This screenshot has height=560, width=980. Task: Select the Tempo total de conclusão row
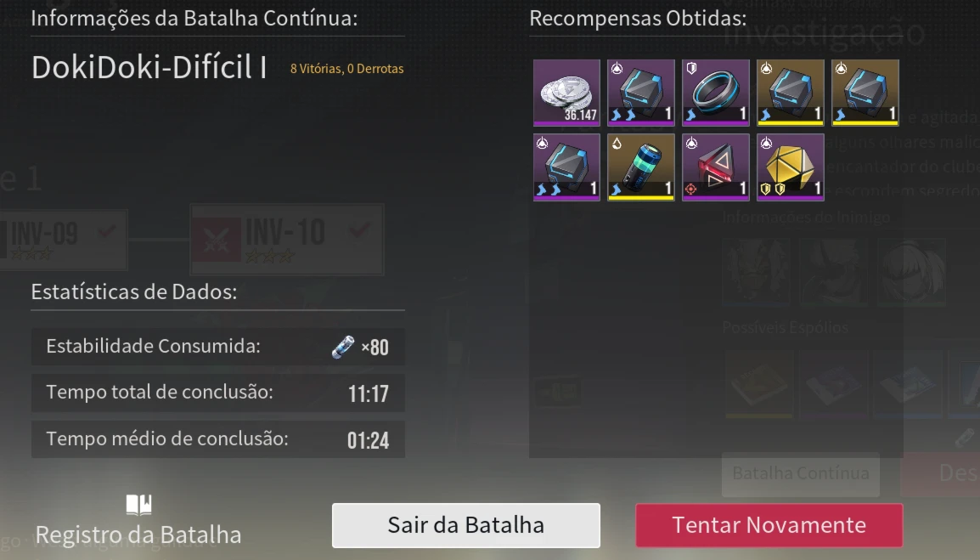[218, 393]
